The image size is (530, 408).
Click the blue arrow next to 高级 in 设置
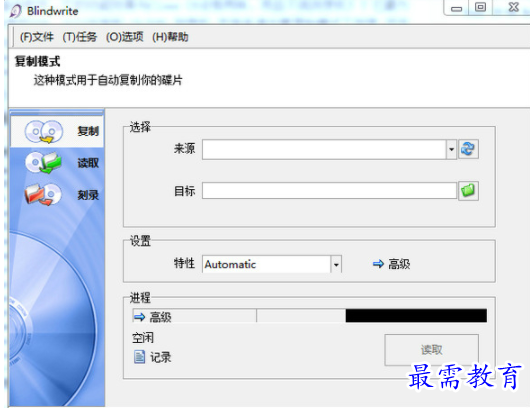(378, 264)
